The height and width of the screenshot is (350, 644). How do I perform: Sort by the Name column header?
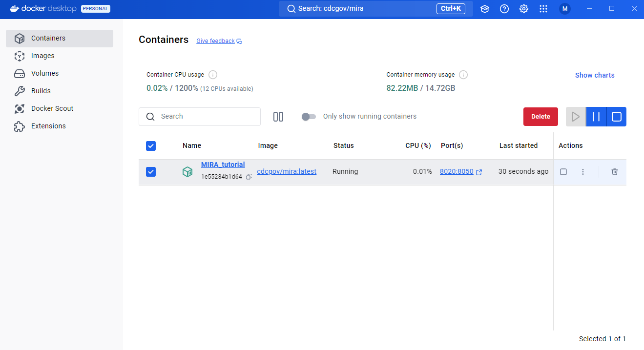point(192,145)
